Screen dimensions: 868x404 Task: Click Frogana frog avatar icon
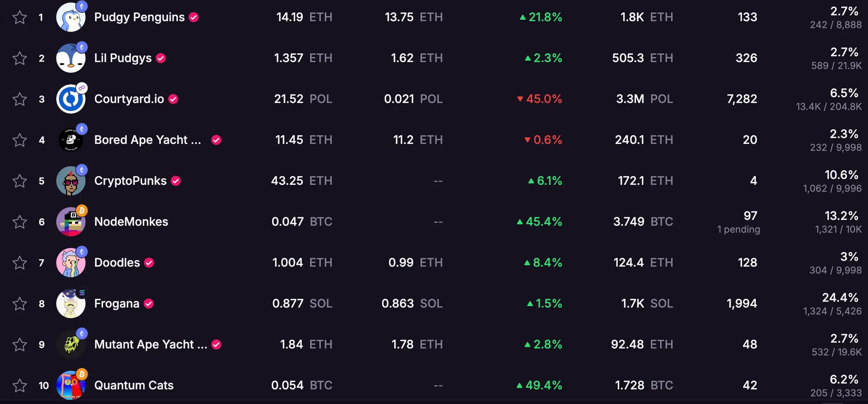71,304
